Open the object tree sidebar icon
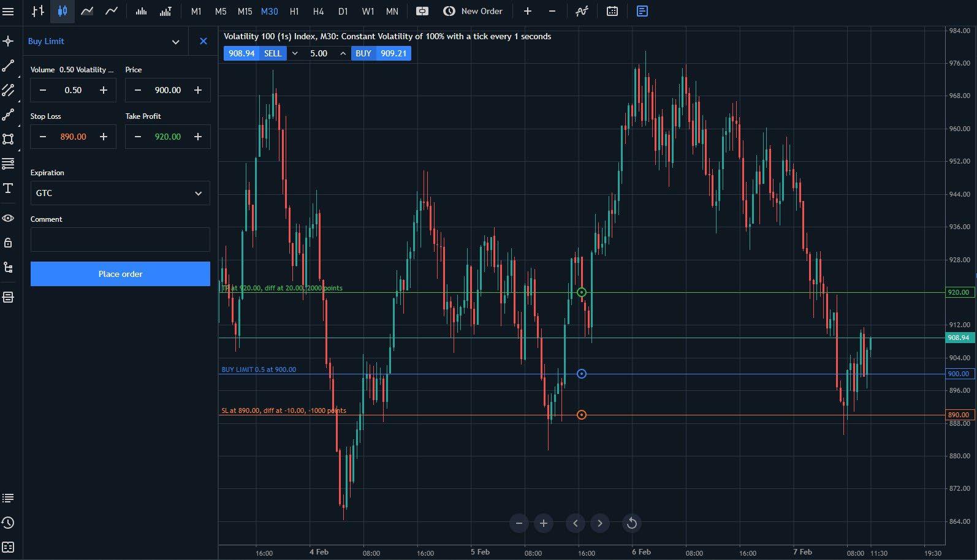 point(8,267)
